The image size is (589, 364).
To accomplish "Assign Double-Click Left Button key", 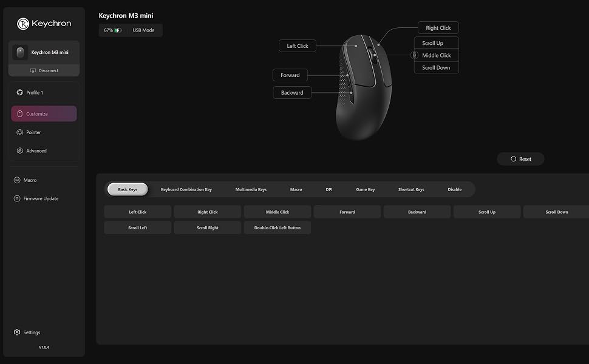I will pyautogui.click(x=277, y=227).
